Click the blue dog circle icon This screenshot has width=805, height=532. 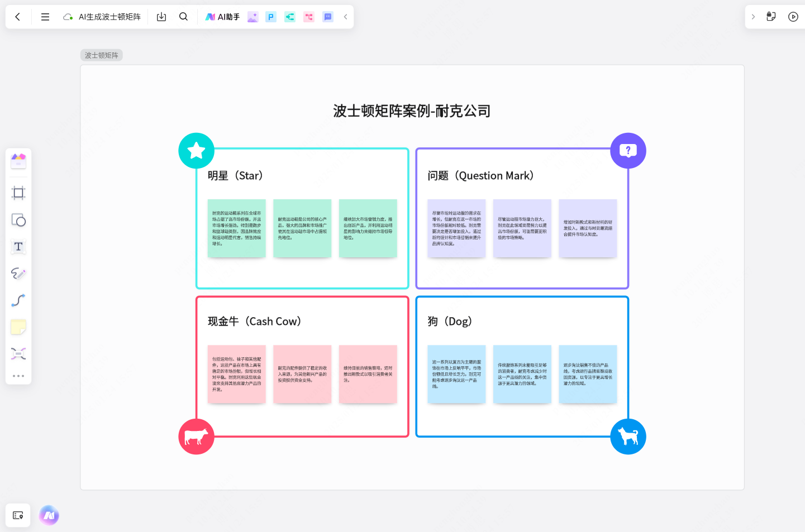(628, 437)
